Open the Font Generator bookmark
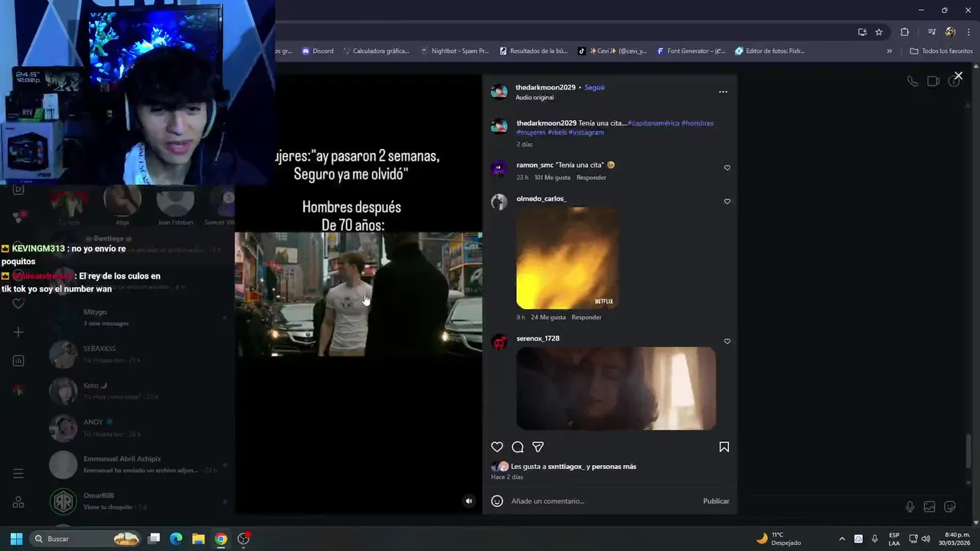The width and height of the screenshot is (980, 551). pyautogui.click(x=691, y=51)
